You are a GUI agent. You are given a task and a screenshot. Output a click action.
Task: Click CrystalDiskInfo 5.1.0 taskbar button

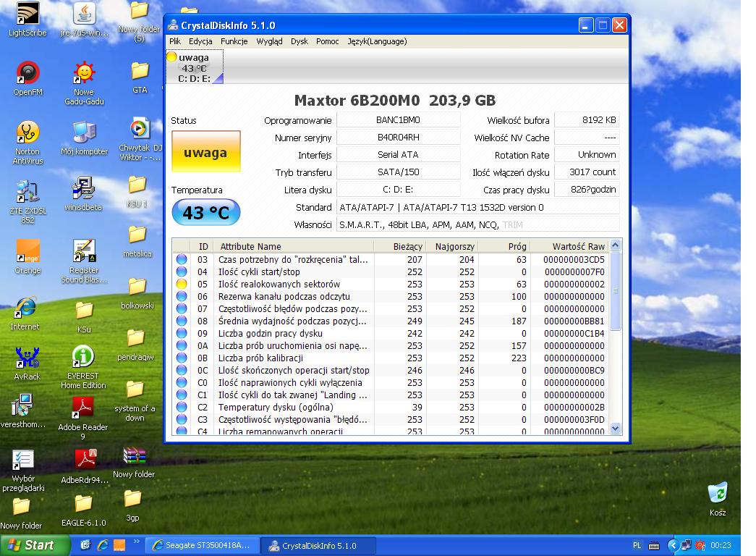click(x=318, y=545)
